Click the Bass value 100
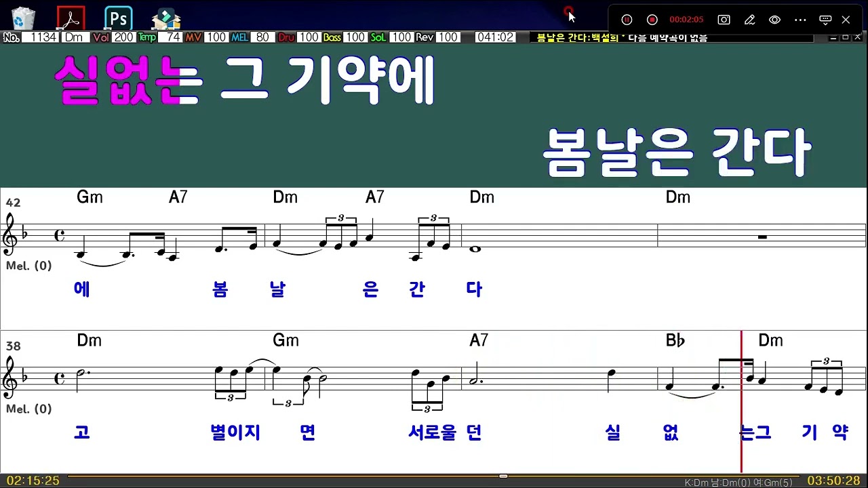The width and height of the screenshot is (868, 488). point(355,37)
